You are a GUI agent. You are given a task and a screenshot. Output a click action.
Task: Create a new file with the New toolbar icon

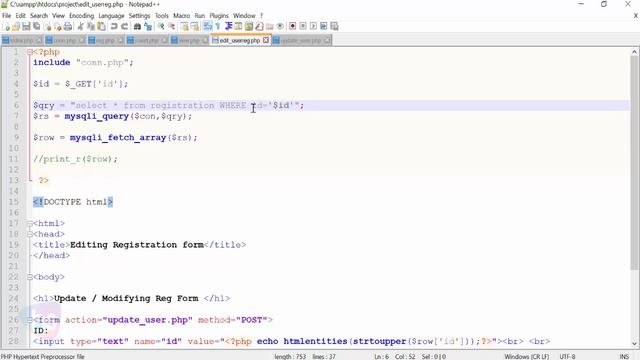coord(7,27)
